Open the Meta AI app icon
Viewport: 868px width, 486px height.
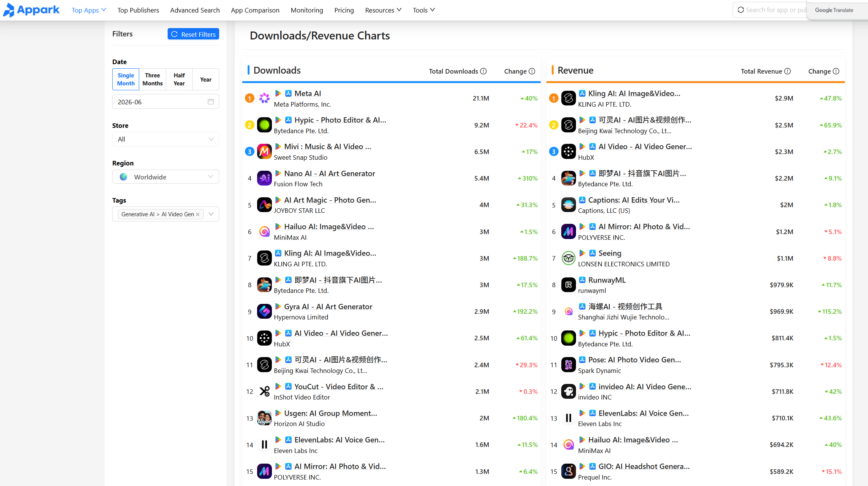[264, 98]
